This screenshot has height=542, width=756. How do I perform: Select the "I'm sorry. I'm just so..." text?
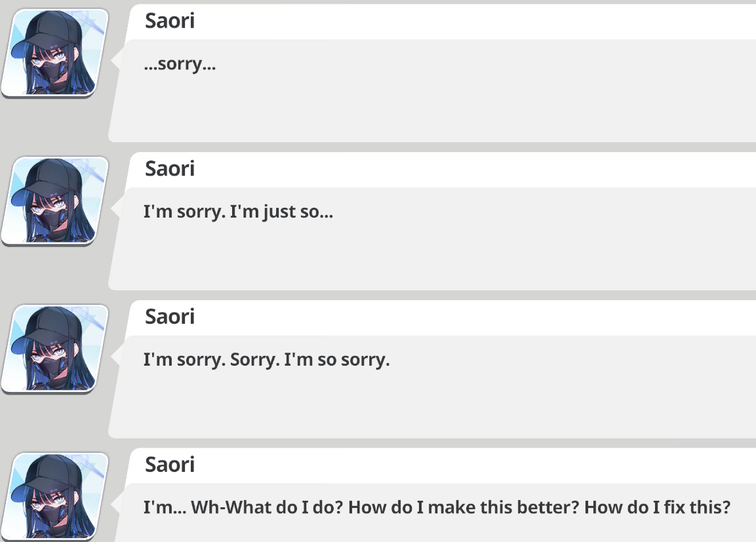[238, 212]
